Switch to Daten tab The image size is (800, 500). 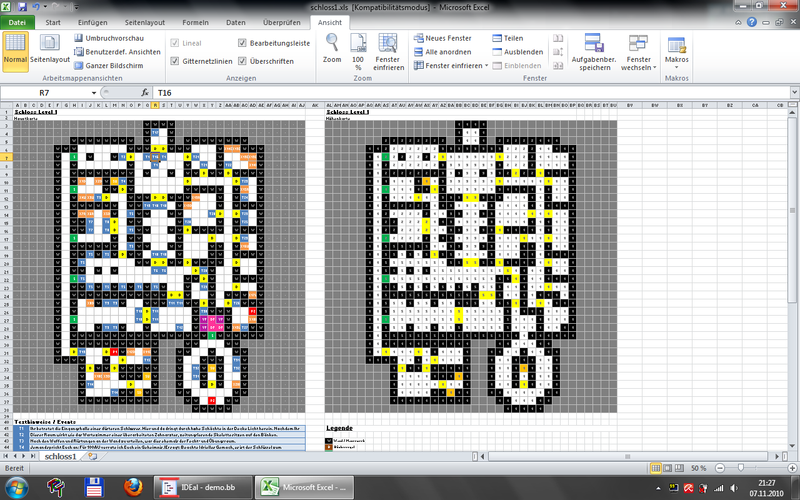(x=235, y=22)
